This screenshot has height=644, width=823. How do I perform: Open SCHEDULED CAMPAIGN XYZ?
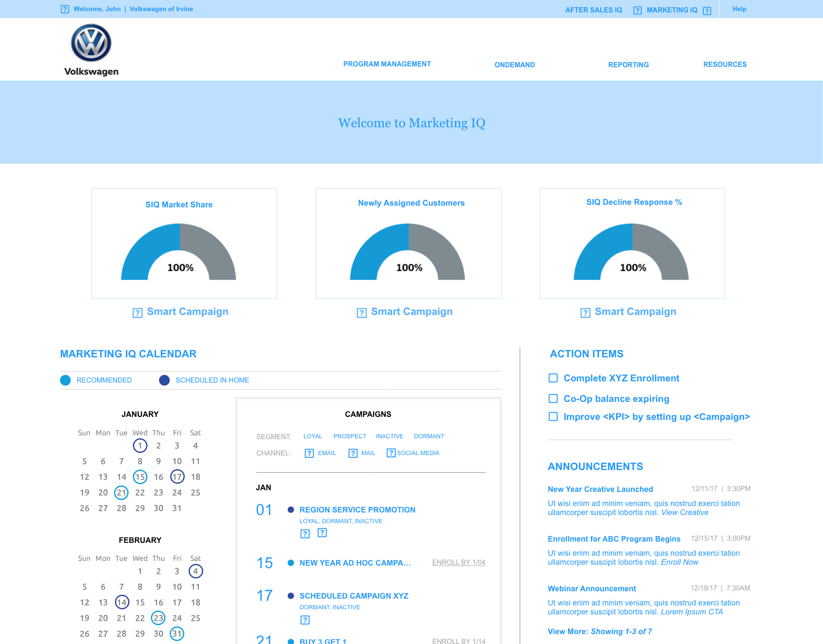[354, 596]
